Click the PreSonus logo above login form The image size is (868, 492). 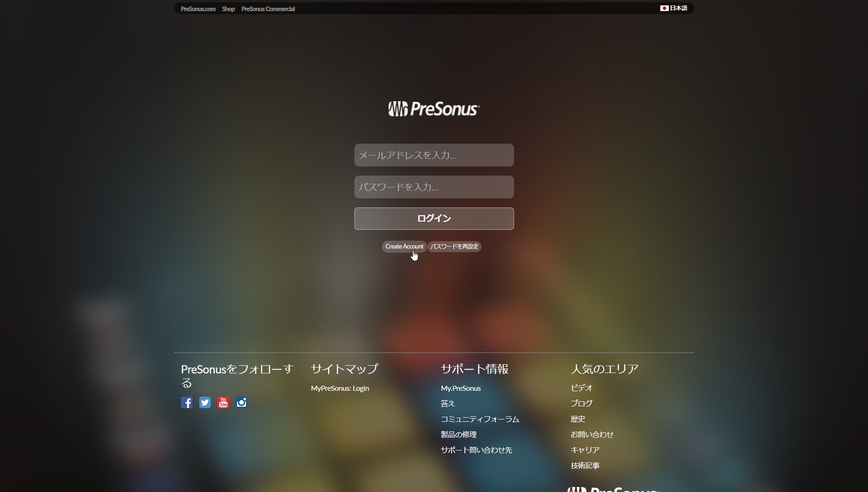click(x=434, y=109)
